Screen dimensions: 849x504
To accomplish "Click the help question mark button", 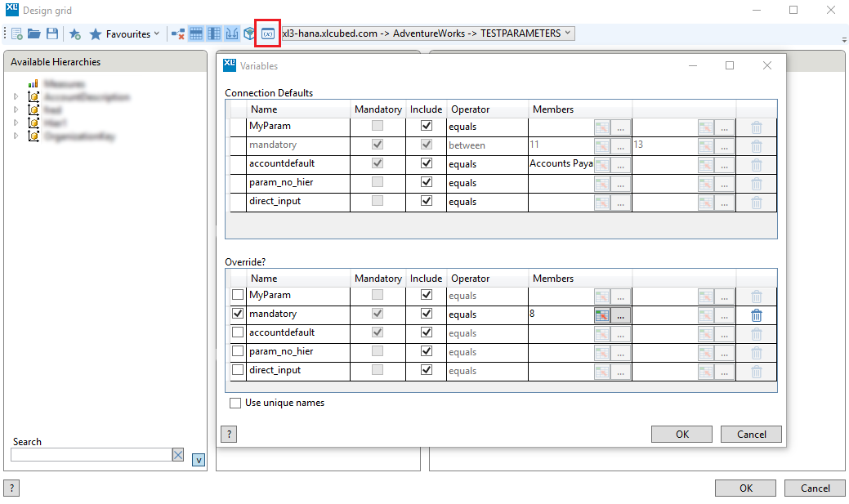I will coord(229,434).
